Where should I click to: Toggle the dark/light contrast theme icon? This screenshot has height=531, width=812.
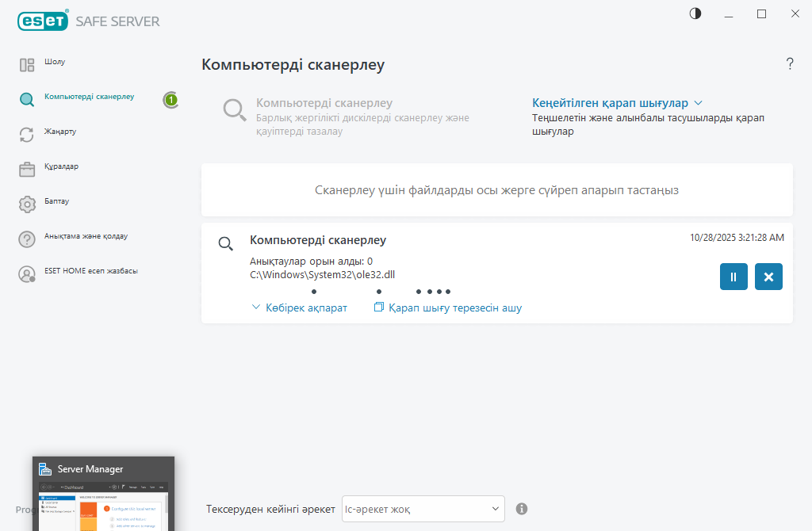(695, 13)
